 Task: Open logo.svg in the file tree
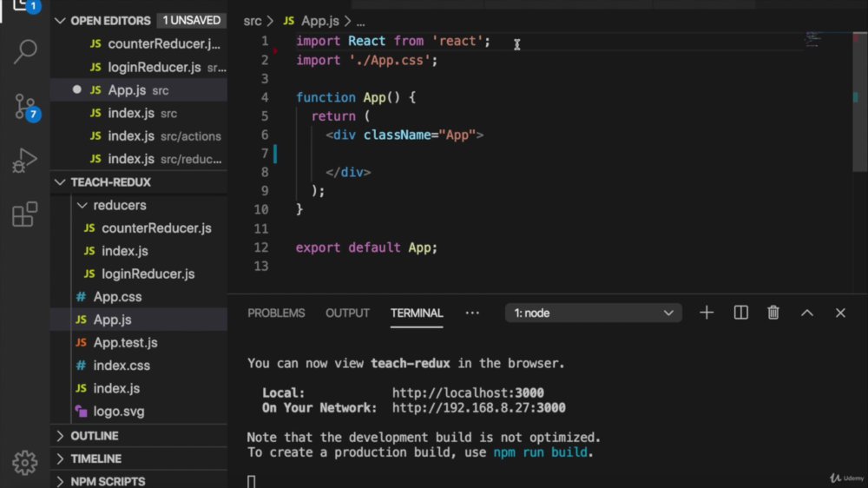(139, 412)
